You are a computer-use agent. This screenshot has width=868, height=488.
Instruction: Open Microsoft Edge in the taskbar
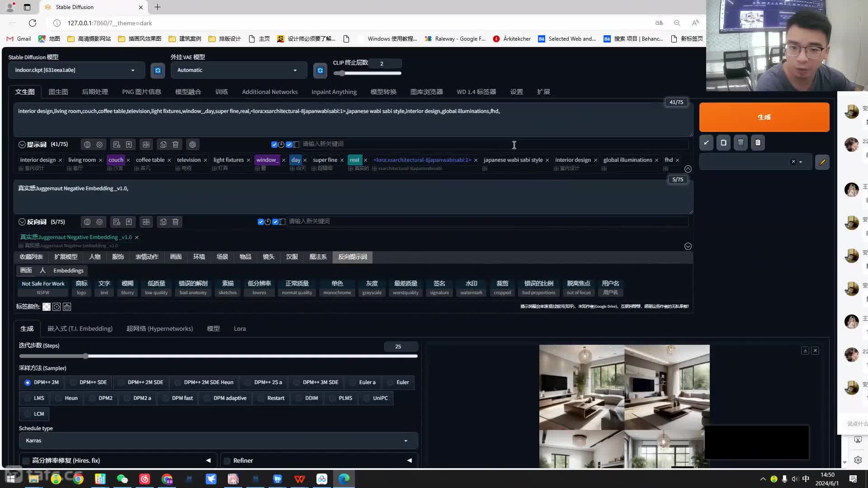344,479
